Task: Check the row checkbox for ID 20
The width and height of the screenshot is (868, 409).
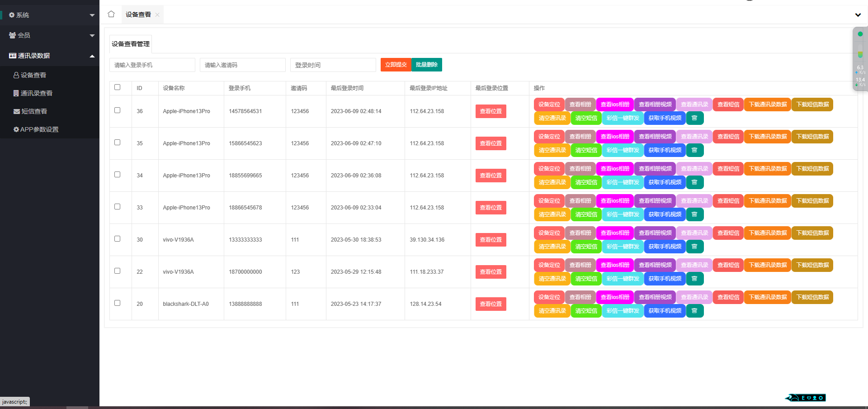Action: 118,303
